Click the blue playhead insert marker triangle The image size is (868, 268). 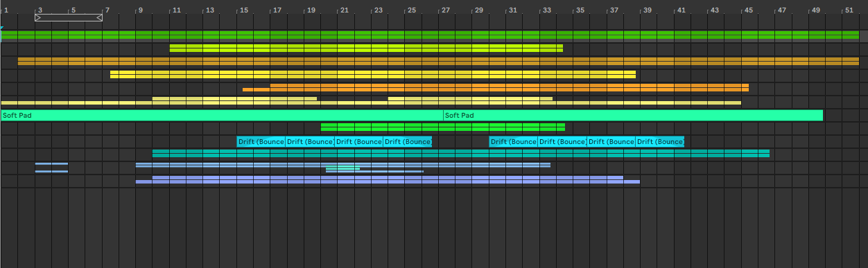click(2, 28)
